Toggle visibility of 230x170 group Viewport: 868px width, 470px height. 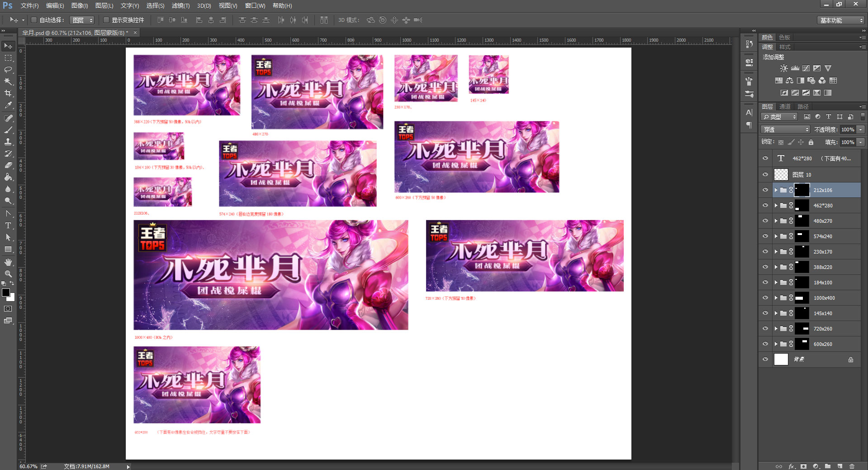(x=765, y=252)
